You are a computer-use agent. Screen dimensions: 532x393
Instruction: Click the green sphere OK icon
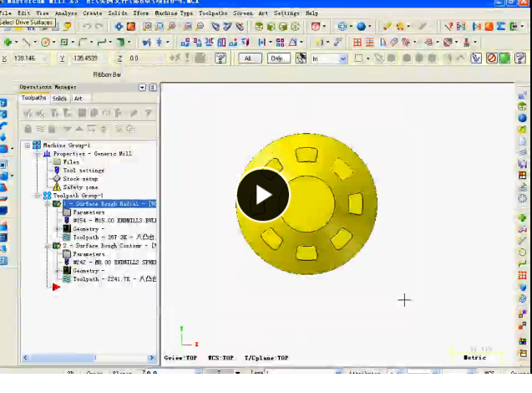504,58
